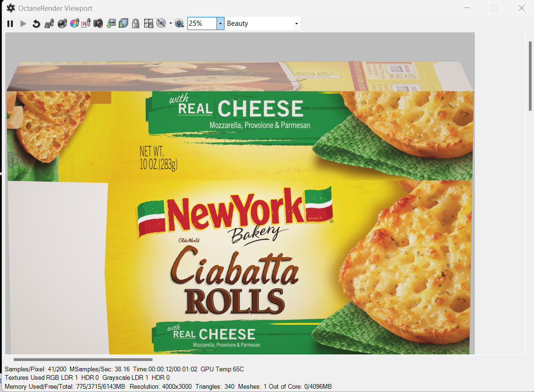This screenshot has height=392, width=534.
Task: Click the Memory Used/Free/Total status text
Action: 65,386
